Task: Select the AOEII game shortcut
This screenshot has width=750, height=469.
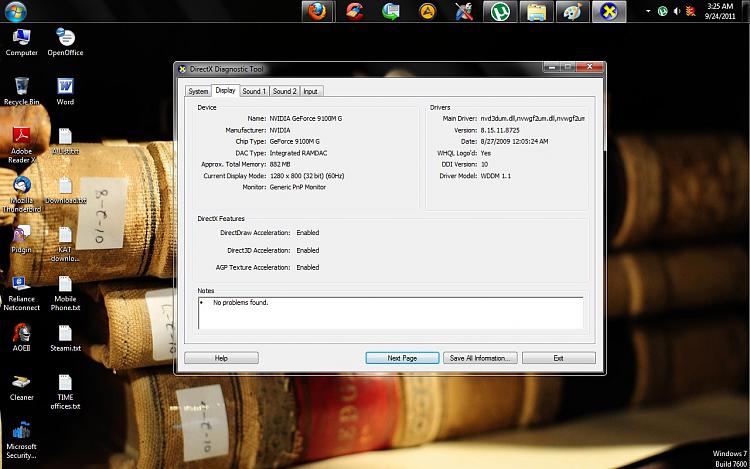Action: [x=22, y=338]
